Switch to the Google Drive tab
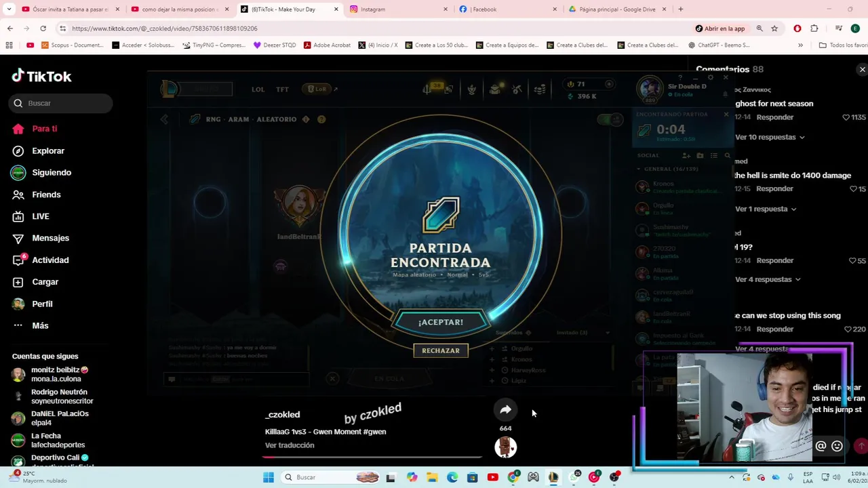The image size is (868, 488). 617,9
